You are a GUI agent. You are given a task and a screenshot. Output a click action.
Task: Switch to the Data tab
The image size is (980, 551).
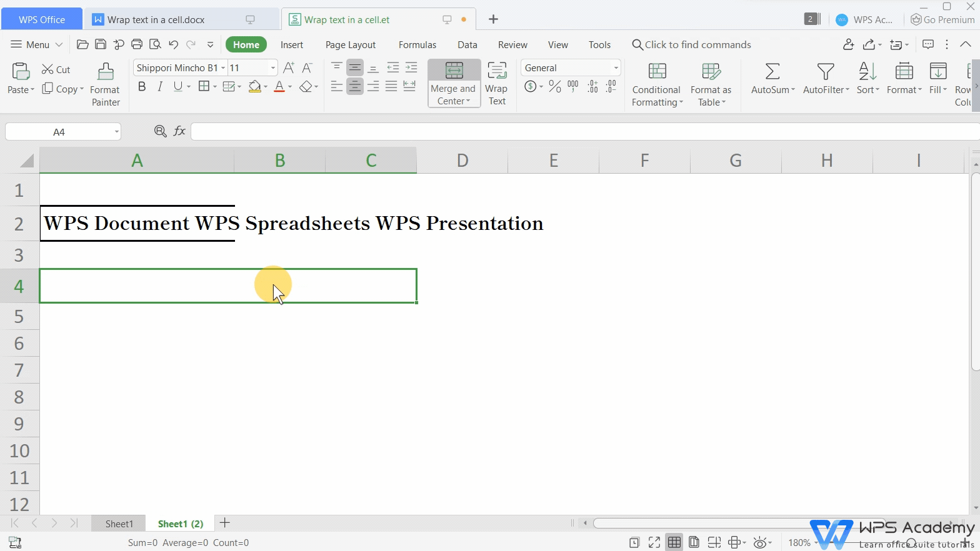pos(467,44)
